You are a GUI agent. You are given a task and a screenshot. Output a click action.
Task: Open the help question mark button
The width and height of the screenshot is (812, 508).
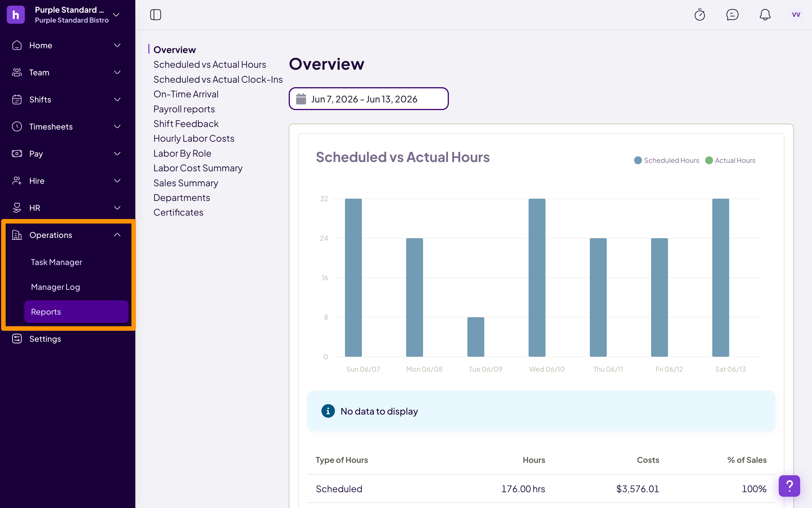(789, 486)
